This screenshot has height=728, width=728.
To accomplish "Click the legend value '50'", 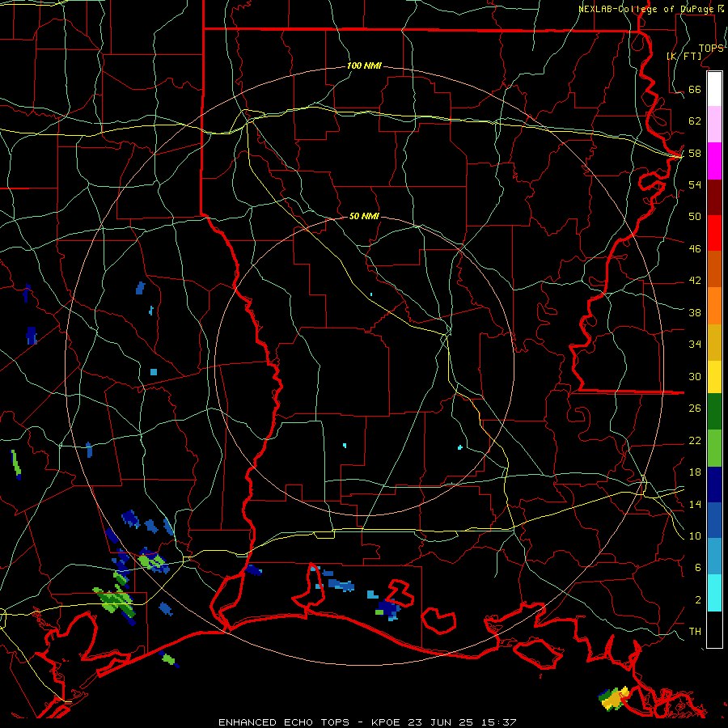I will point(695,217).
